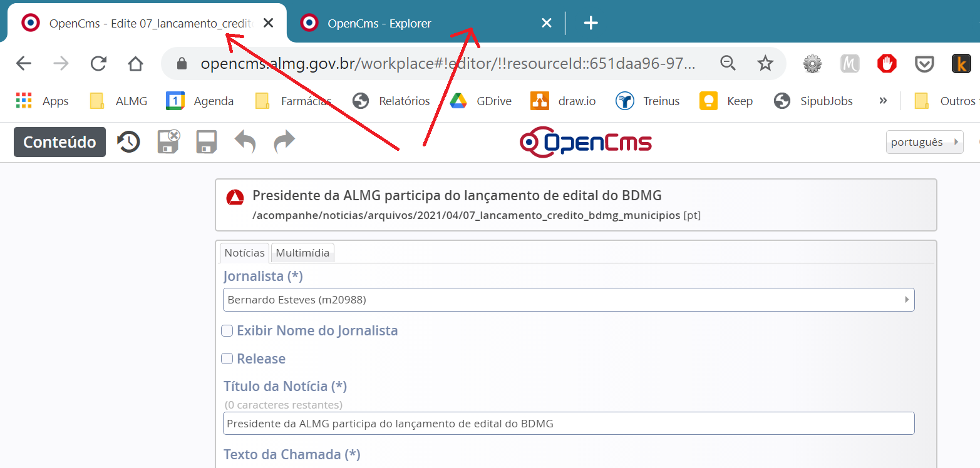
Task: Enable Exibir Nome do Jornalista checkbox
Action: 227,330
